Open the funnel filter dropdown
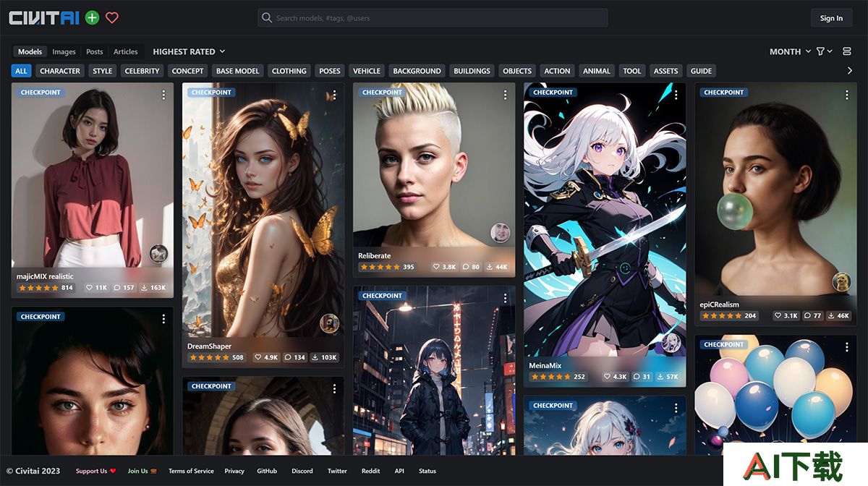 pyautogui.click(x=824, y=51)
